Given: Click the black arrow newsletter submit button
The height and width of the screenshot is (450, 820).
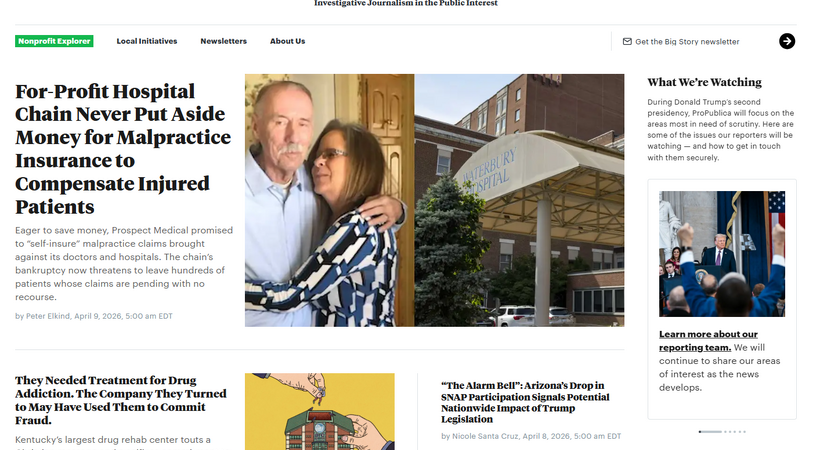Looking at the screenshot, I should tap(787, 41).
